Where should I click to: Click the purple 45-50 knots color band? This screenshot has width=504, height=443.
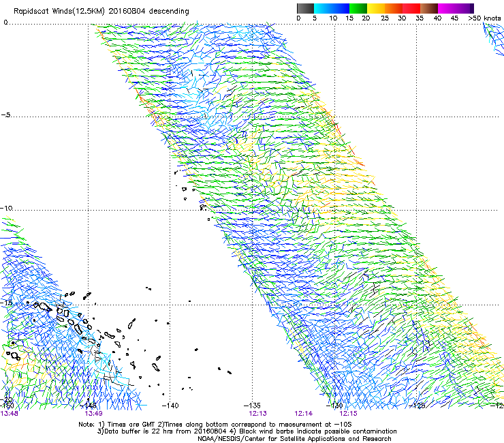coord(464,8)
